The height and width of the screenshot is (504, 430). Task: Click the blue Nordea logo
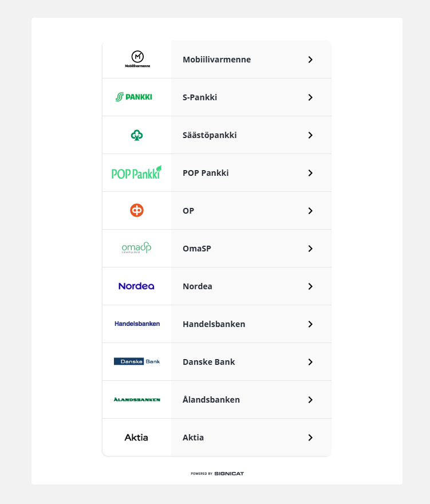[136, 286]
